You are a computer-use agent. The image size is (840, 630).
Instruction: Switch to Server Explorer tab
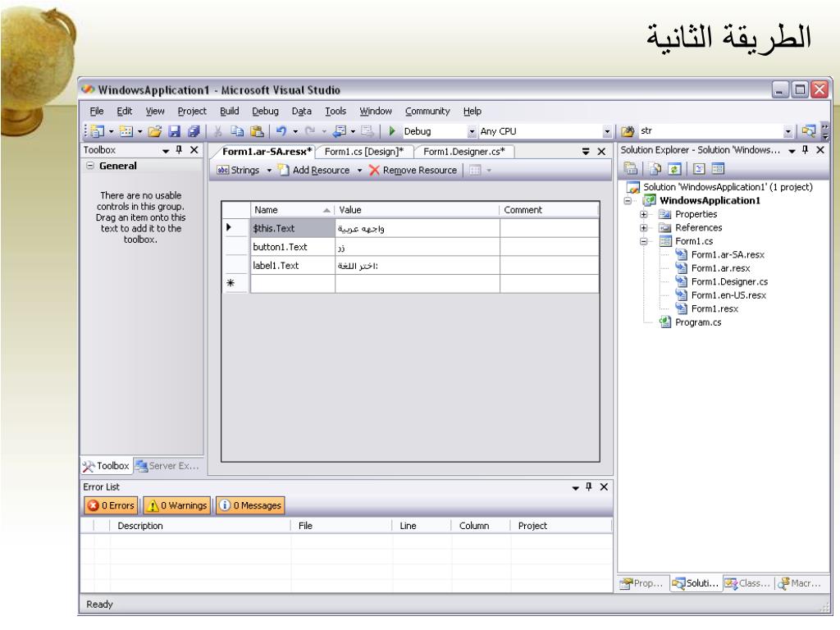[x=167, y=466]
